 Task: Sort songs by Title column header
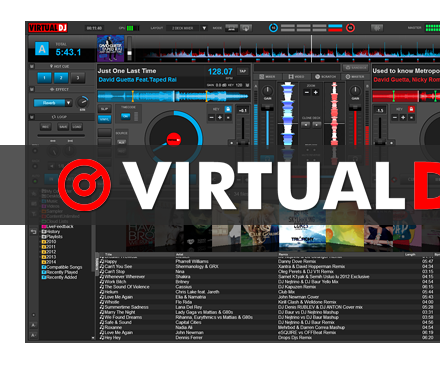[108, 255]
